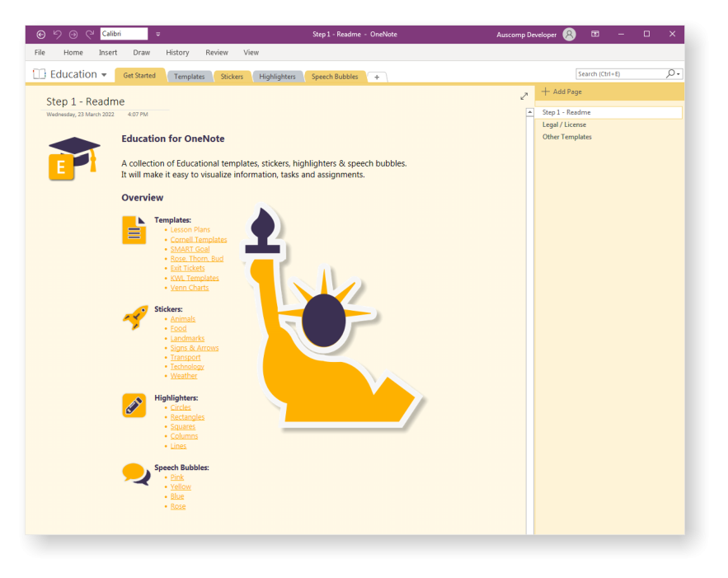Open the Lesson Plans link
The height and width of the screenshot is (578, 728).
click(x=190, y=229)
